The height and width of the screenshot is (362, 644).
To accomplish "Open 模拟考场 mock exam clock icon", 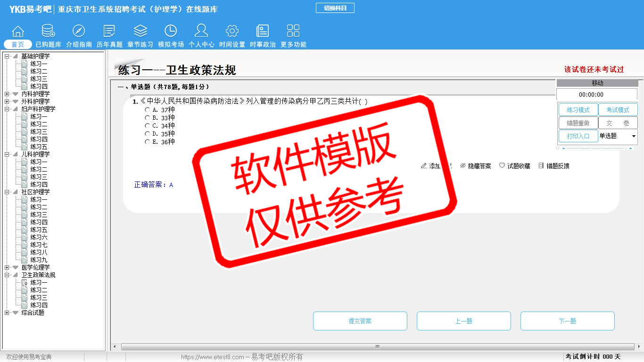I will 171,32.
